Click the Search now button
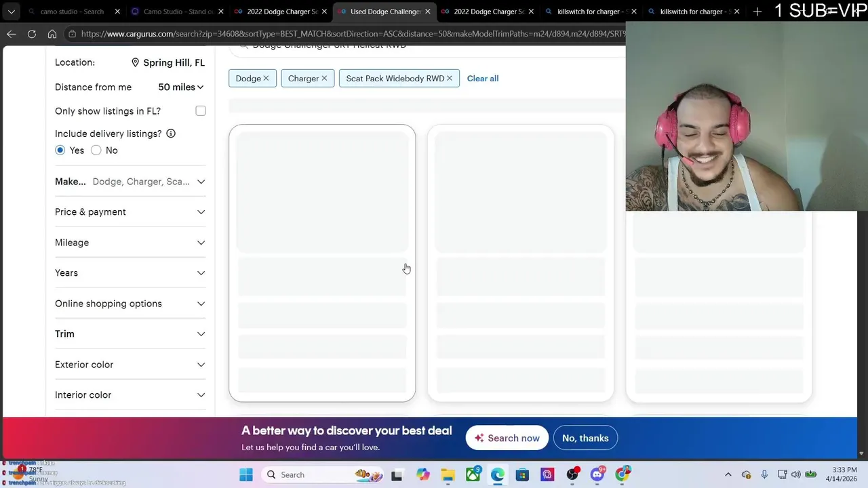The height and width of the screenshot is (488, 868). pyautogui.click(x=507, y=438)
